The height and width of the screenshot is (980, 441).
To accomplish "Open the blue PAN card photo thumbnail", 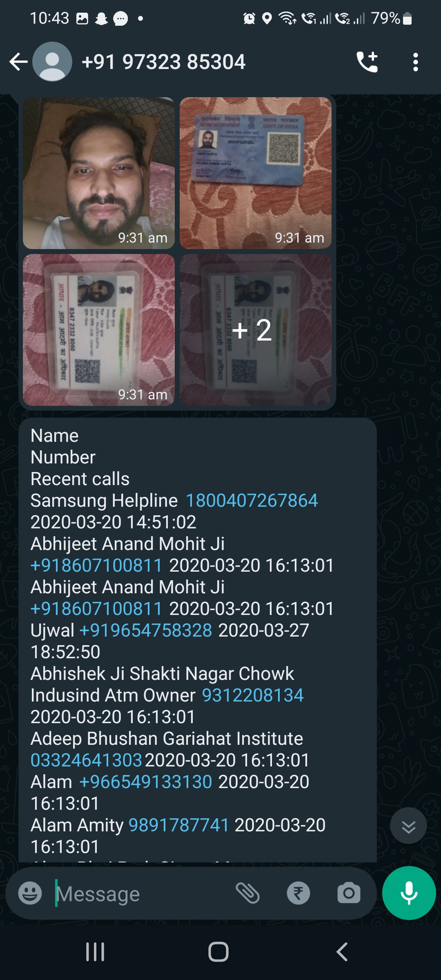I will (256, 173).
